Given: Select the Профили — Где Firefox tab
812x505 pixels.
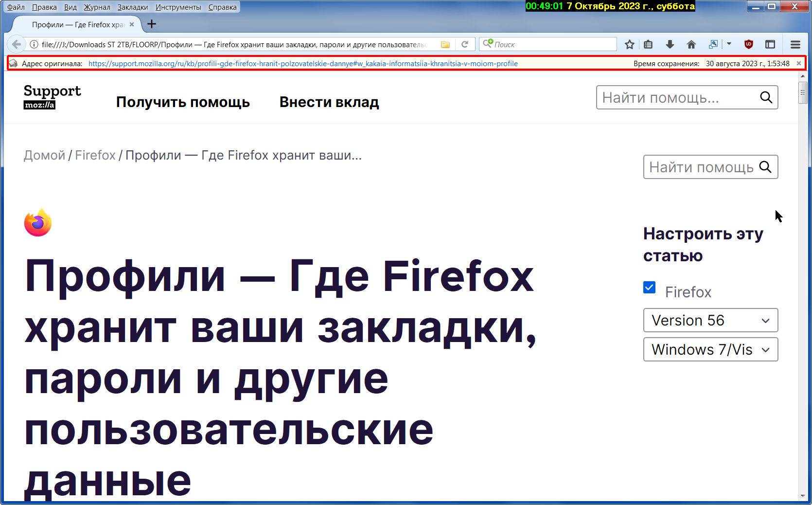Looking at the screenshot, I should coord(78,24).
